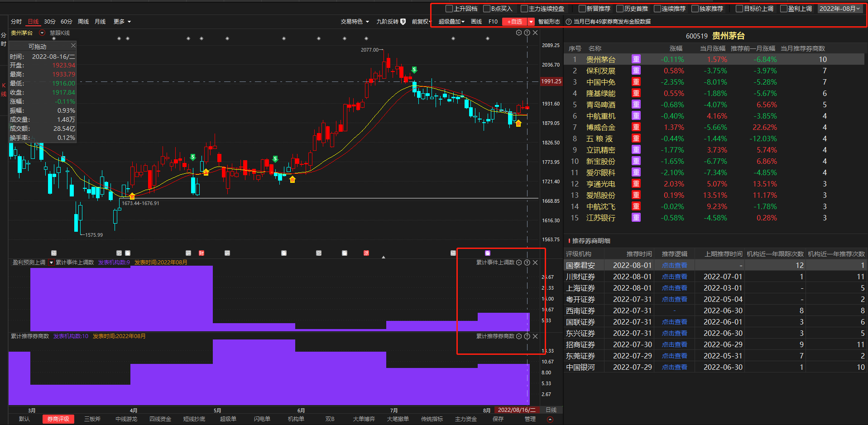Click the red 派 dividend event marker
The height and width of the screenshot is (425, 868).
(x=366, y=253)
